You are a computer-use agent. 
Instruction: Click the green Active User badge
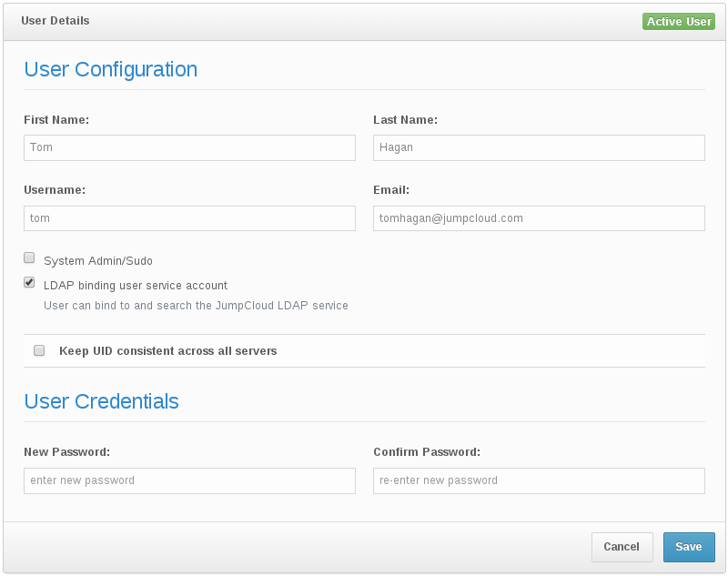point(679,22)
